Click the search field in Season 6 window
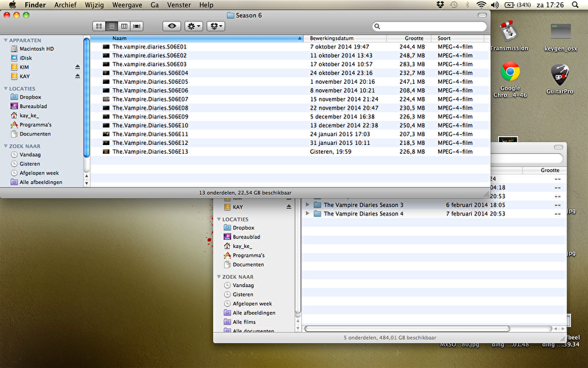 pos(430,26)
